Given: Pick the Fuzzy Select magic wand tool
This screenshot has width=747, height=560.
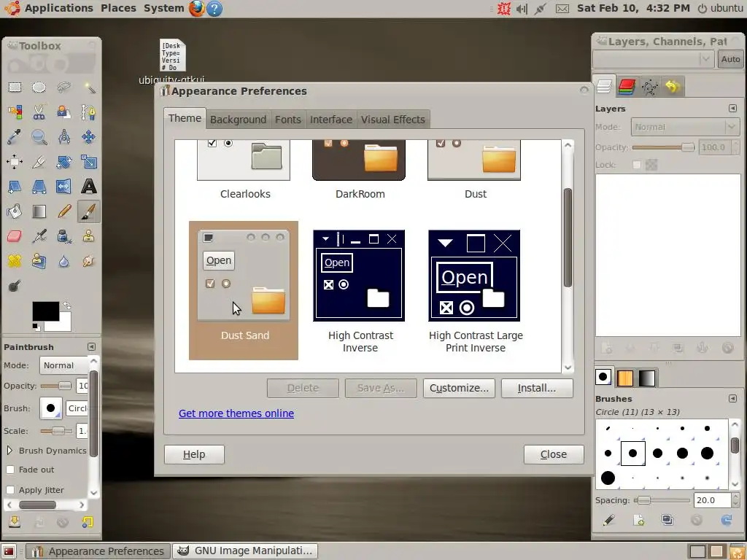Looking at the screenshot, I should click(88, 87).
